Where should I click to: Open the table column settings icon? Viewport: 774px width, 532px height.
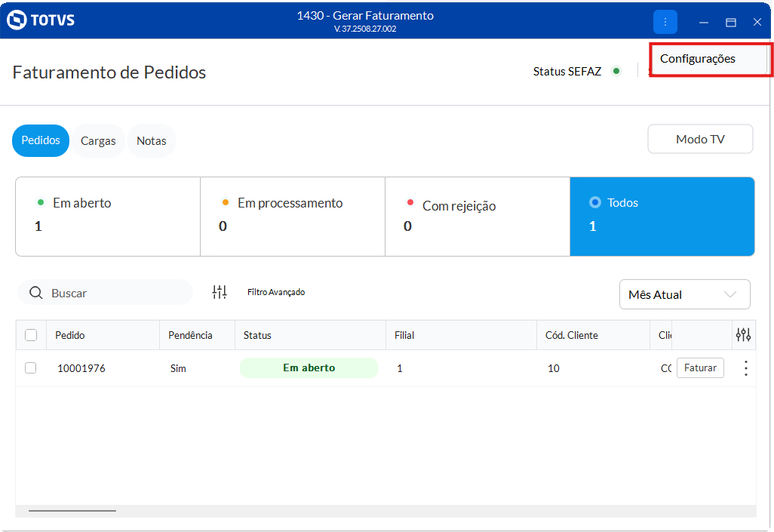743,335
